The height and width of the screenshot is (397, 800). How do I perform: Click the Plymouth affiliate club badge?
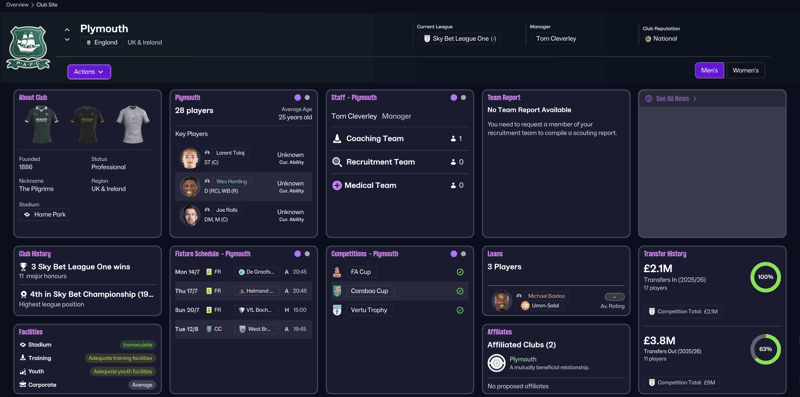496,363
